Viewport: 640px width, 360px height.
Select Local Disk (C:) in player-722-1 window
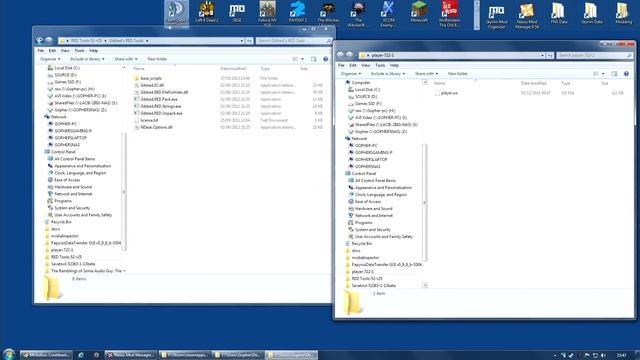[x=364, y=90]
